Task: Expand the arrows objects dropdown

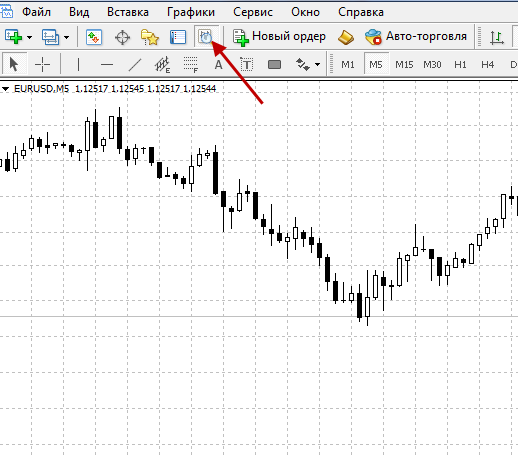Action: pos(317,64)
